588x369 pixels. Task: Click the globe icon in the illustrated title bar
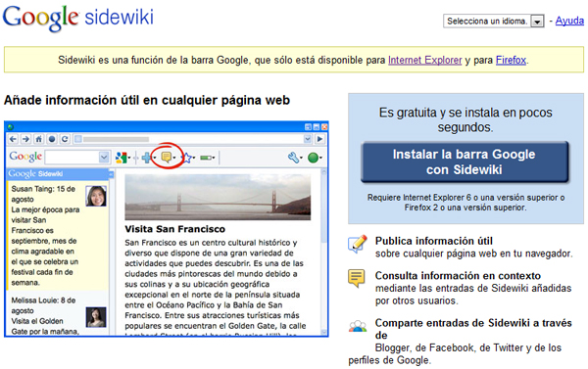tap(11, 127)
